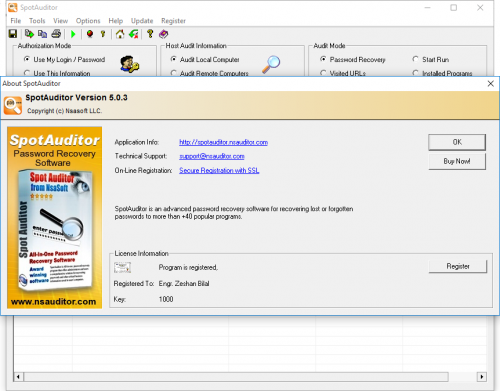This screenshot has width=500, height=391.
Task: Open the File menu
Action: coord(16,21)
